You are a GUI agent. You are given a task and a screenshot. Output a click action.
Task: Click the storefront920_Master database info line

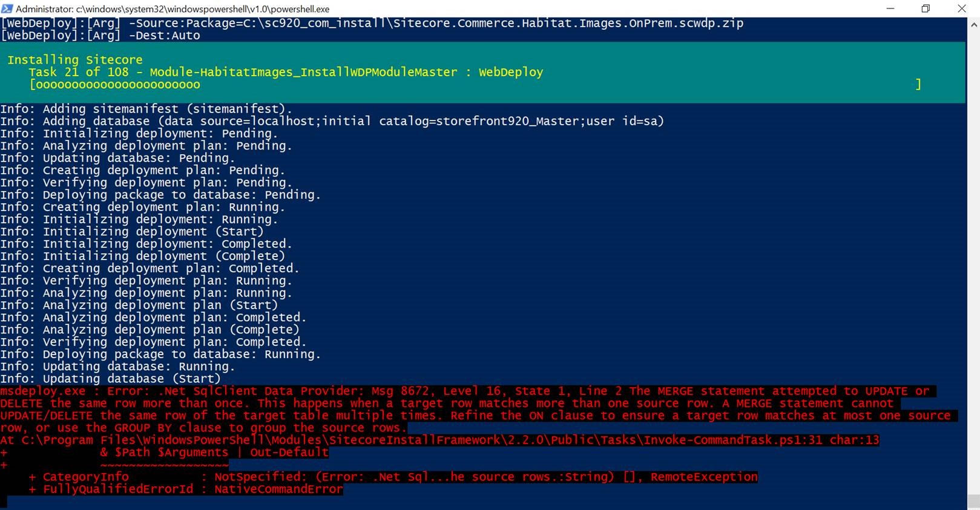333,121
